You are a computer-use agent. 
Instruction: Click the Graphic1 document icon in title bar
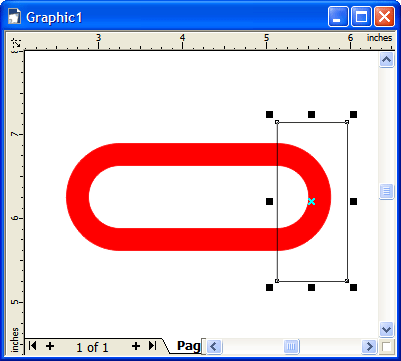14,17
